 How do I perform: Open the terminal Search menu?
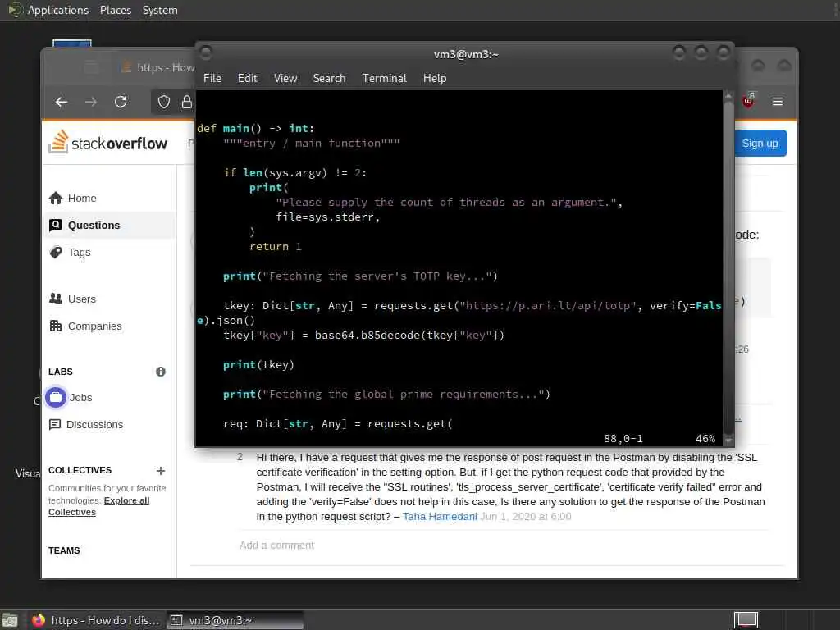tap(330, 78)
